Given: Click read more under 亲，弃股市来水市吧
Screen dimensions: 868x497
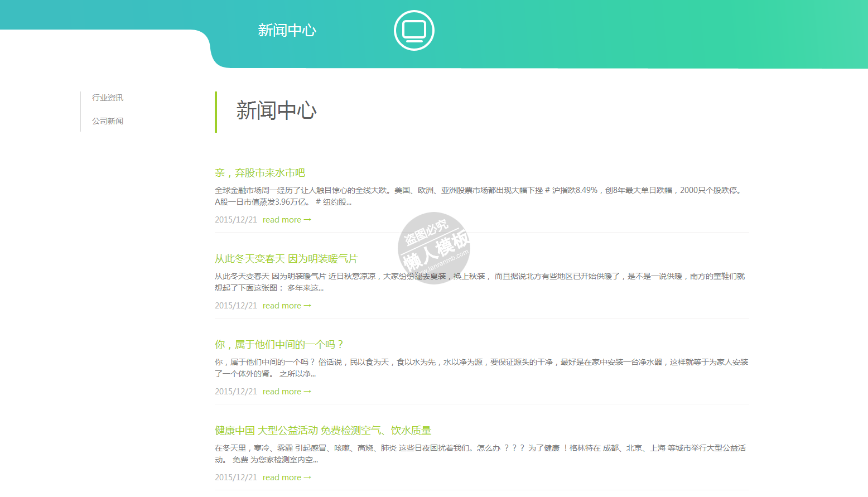Looking at the screenshot, I should (x=287, y=220).
